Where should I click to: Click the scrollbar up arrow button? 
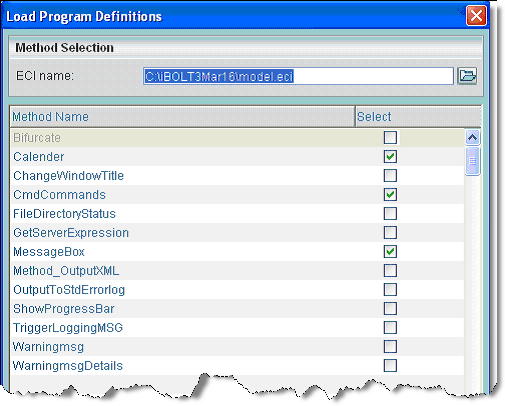(472, 138)
